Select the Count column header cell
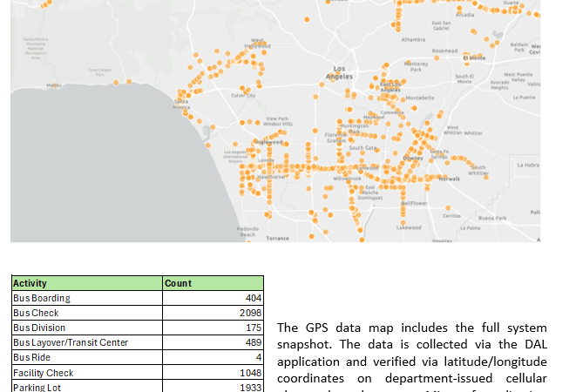The image size is (576, 392). [213, 283]
